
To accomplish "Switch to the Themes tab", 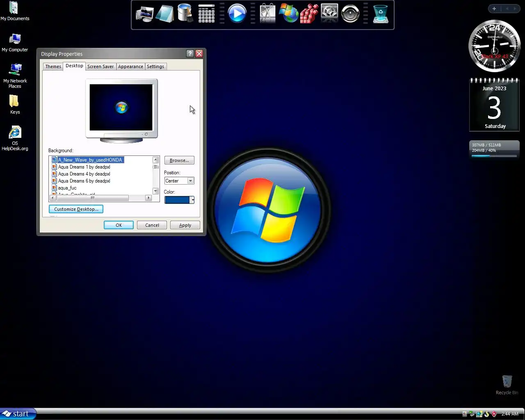I will (53, 66).
